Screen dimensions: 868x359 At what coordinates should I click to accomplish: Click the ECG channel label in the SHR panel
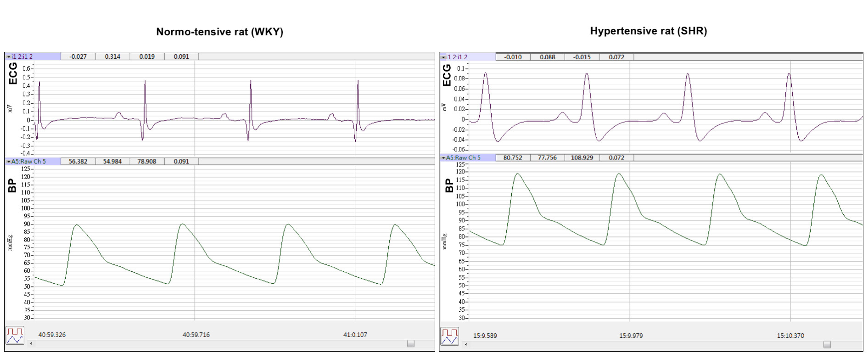pyautogui.click(x=447, y=75)
